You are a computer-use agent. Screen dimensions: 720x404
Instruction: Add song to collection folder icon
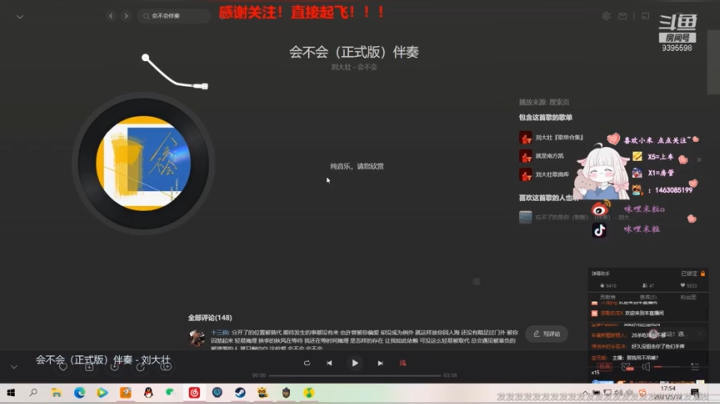pyautogui.click(x=89, y=366)
